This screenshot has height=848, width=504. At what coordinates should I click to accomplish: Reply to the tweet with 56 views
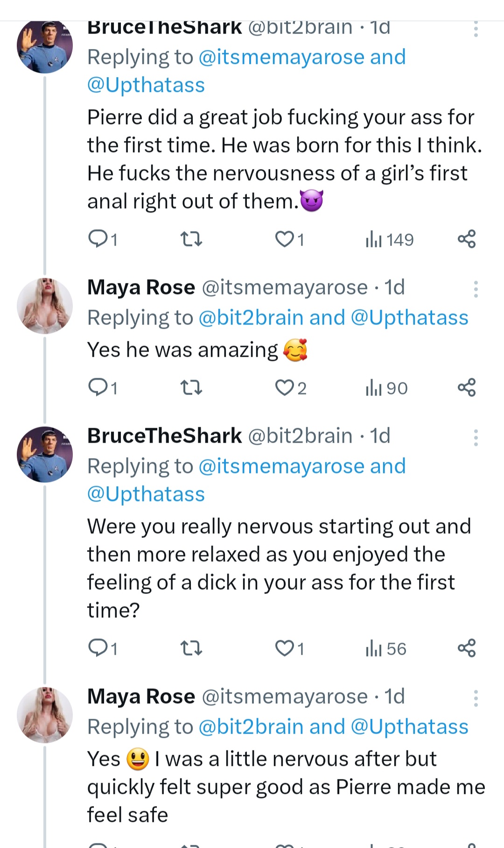tap(98, 648)
